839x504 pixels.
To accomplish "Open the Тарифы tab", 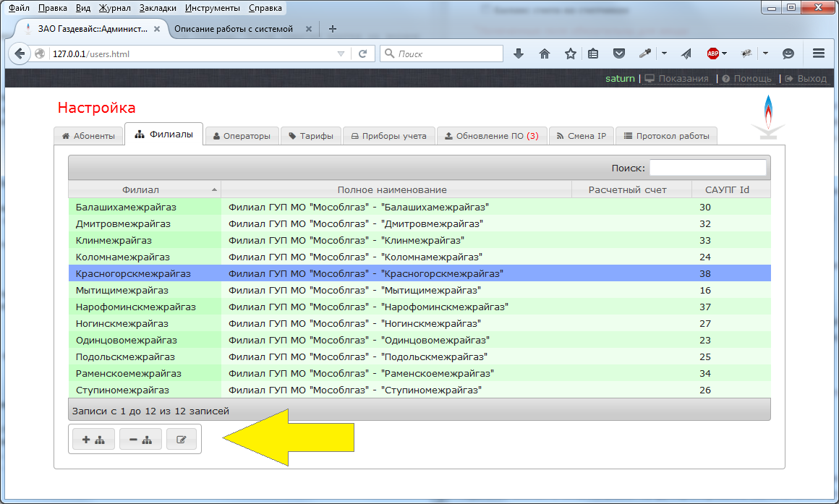I will [x=311, y=136].
